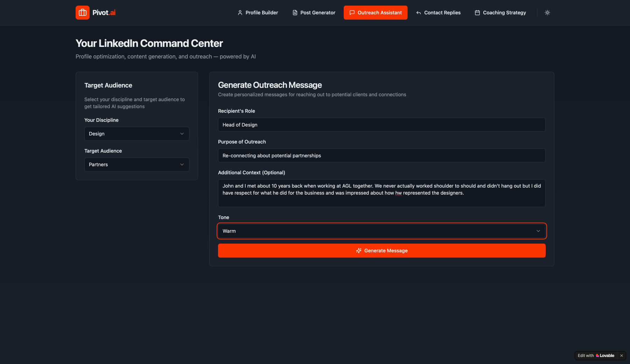Screen dimensions: 630x364
Task: Click the text area resize handle corner
Action: 543,205
